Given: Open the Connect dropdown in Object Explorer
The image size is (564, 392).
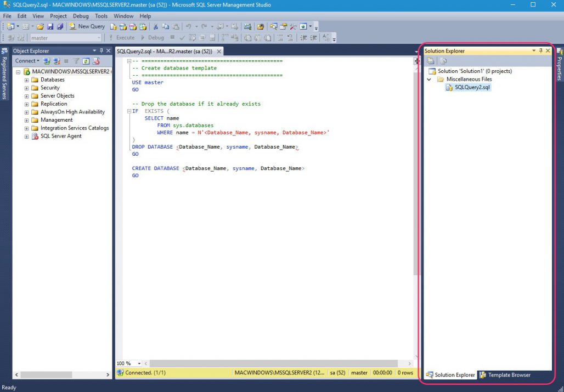Looking at the screenshot, I should [27, 61].
